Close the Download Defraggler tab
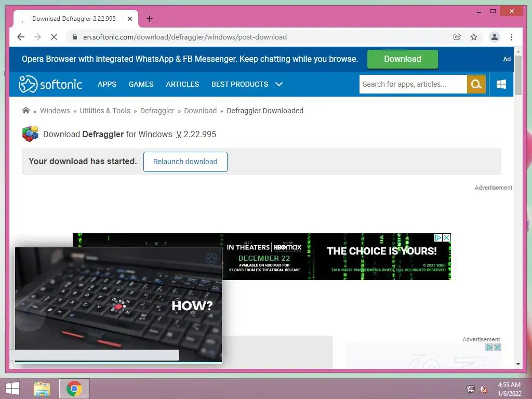This screenshot has width=532, height=399. (x=129, y=19)
